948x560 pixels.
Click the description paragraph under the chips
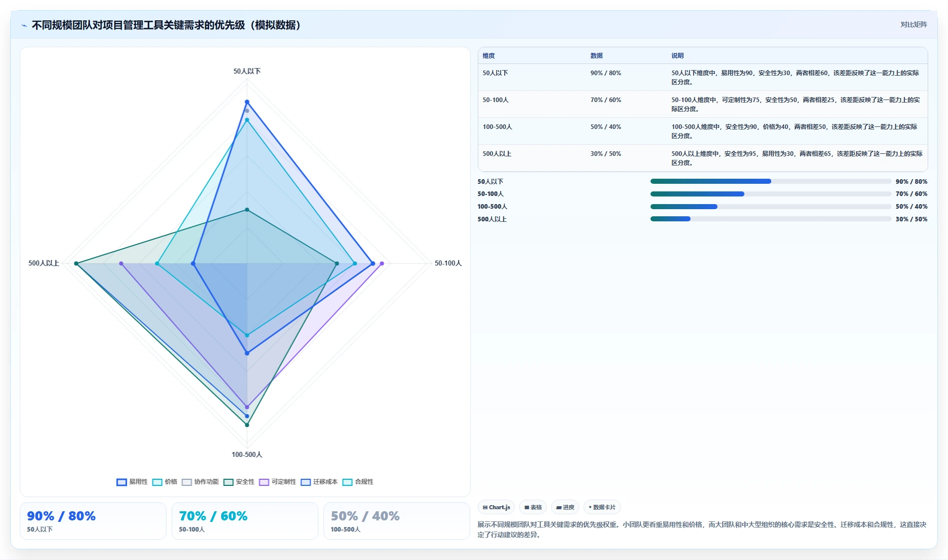tap(702, 530)
